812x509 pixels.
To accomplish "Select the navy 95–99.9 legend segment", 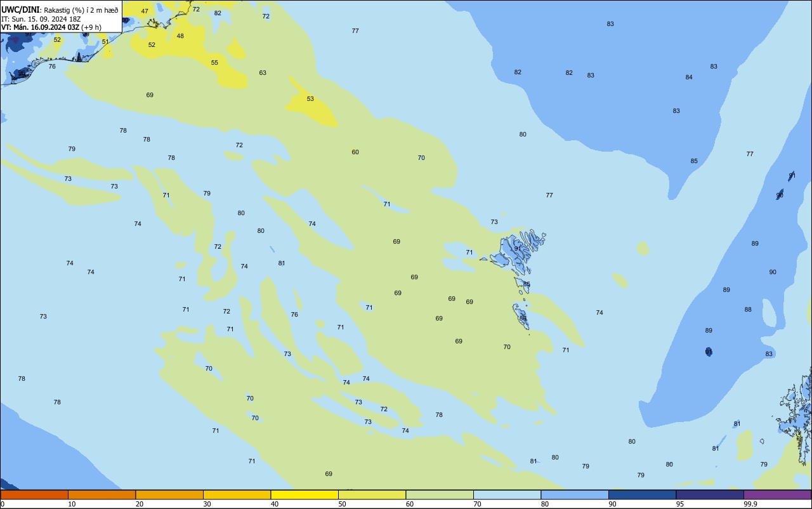I will pyautogui.click(x=710, y=494).
